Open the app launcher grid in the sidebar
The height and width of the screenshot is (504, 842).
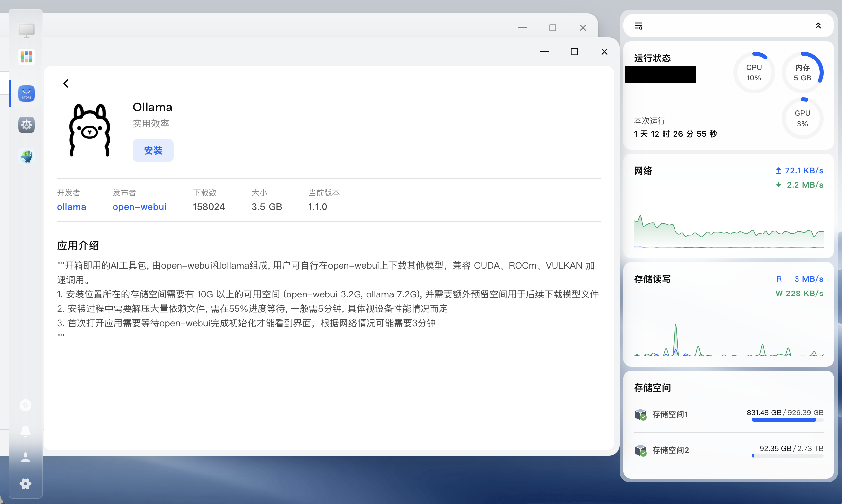coord(26,57)
